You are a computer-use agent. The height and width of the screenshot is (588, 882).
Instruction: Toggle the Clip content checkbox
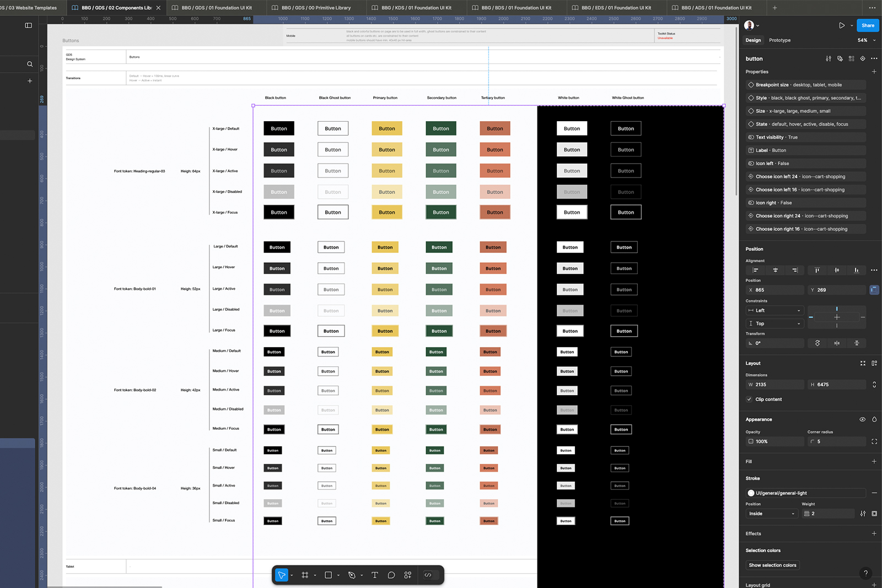[x=750, y=400]
